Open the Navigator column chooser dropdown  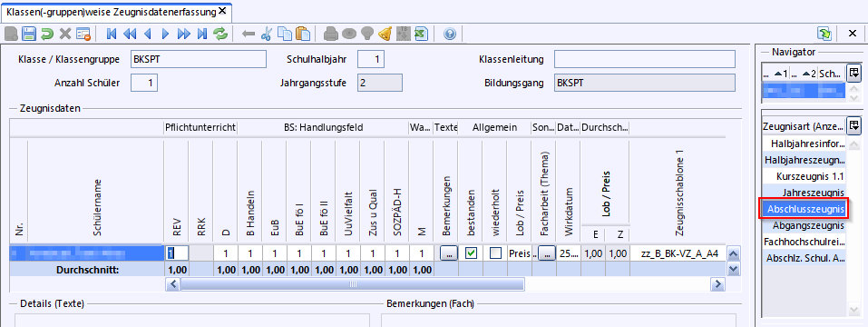click(x=854, y=72)
